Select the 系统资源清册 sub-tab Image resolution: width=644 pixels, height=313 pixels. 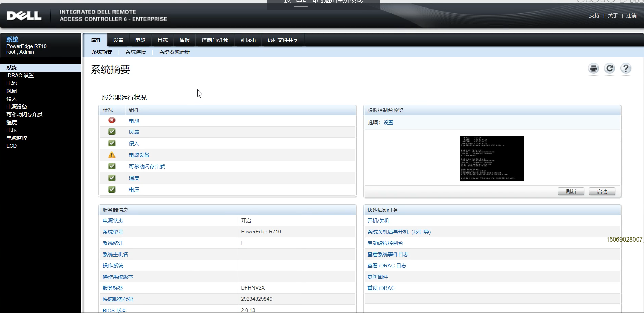point(174,52)
